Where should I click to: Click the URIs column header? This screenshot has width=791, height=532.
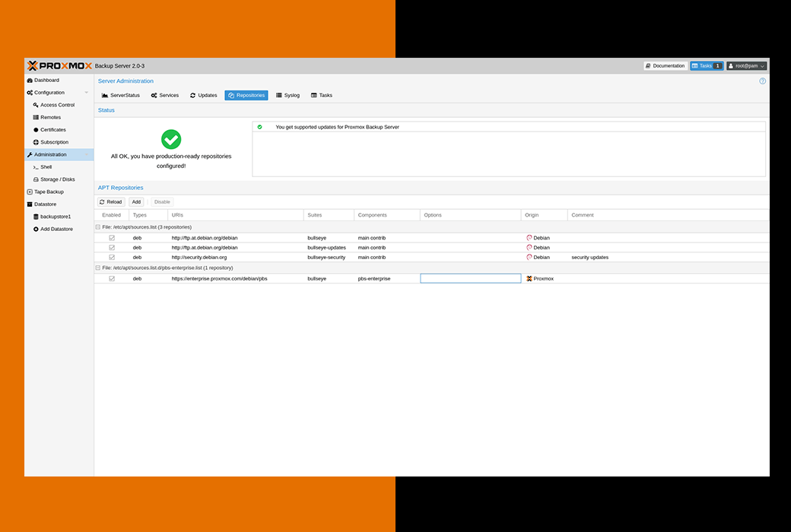click(236, 215)
